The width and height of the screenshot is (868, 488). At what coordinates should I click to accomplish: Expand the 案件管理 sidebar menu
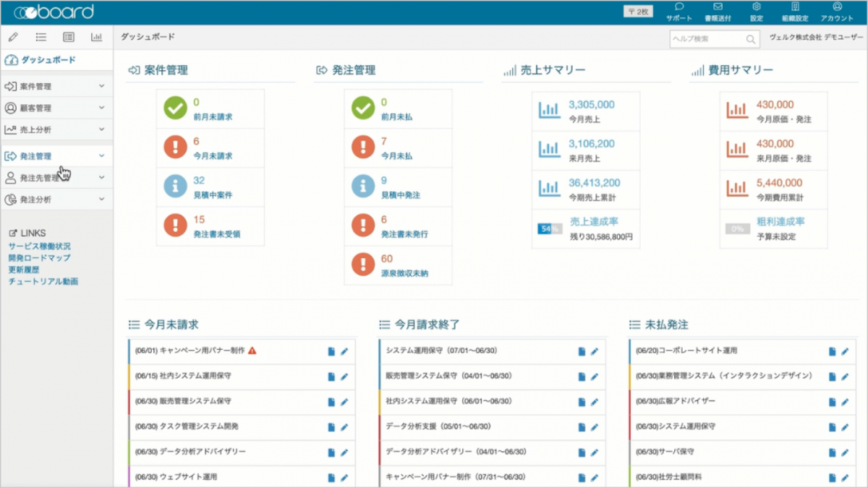pos(56,86)
